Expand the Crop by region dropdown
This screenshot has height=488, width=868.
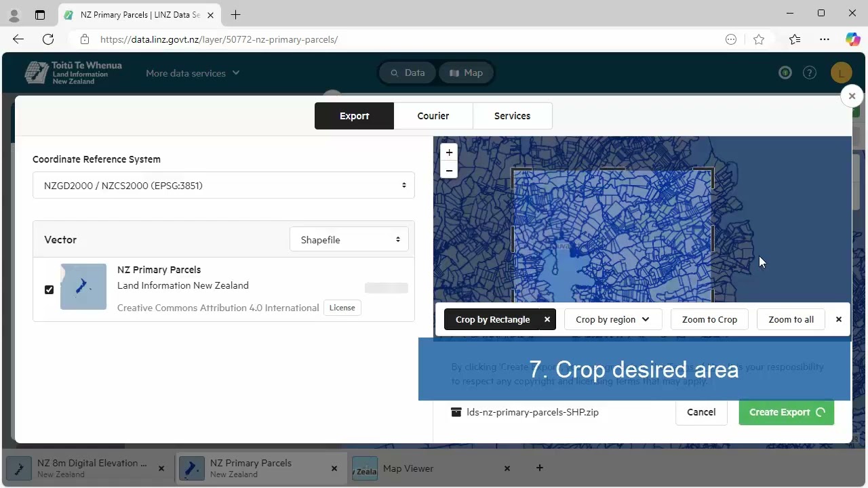(x=613, y=319)
